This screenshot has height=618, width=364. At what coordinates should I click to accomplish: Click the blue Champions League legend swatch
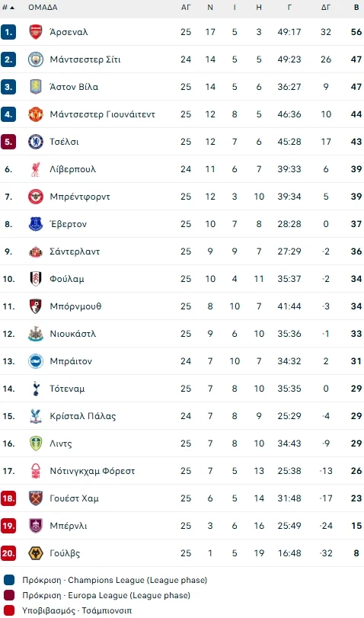pos(9,580)
